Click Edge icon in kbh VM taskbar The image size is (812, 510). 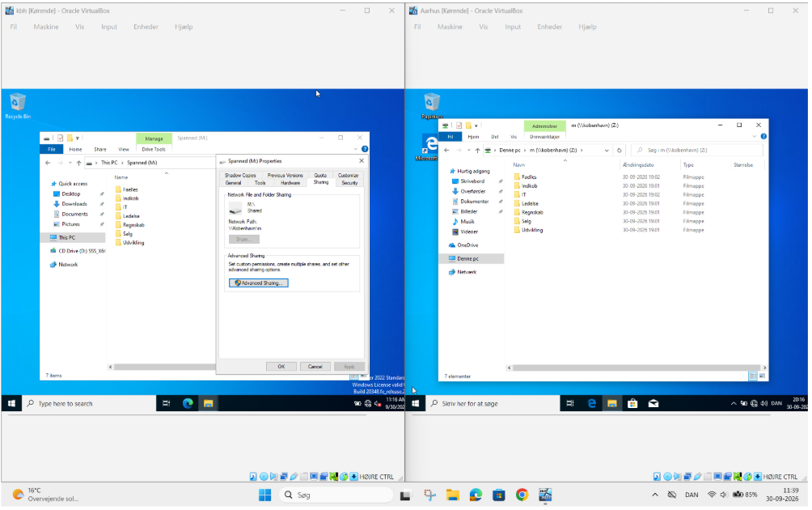(188, 403)
